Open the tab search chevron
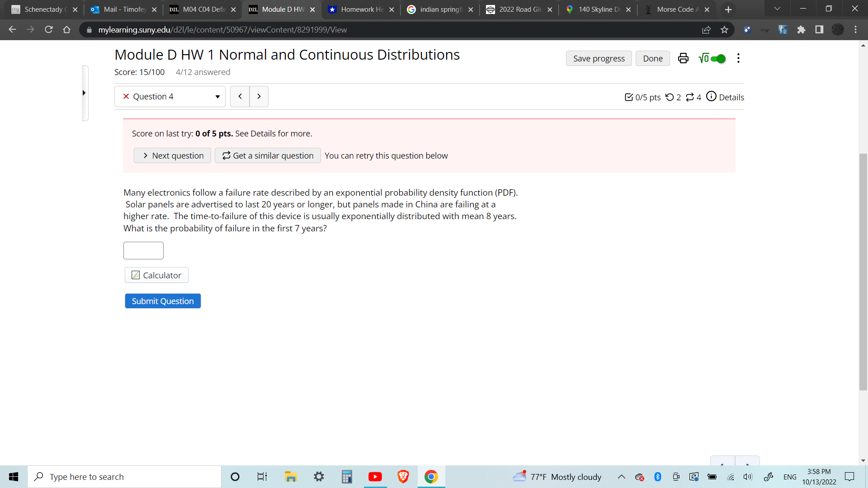 click(x=777, y=9)
